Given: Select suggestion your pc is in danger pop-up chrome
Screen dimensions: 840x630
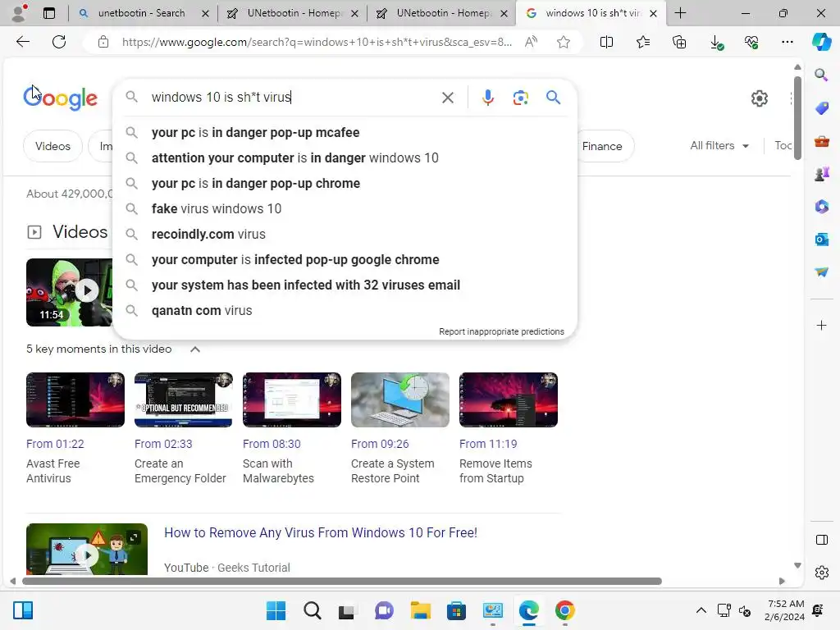Looking at the screenshot, I should (345, 183).
